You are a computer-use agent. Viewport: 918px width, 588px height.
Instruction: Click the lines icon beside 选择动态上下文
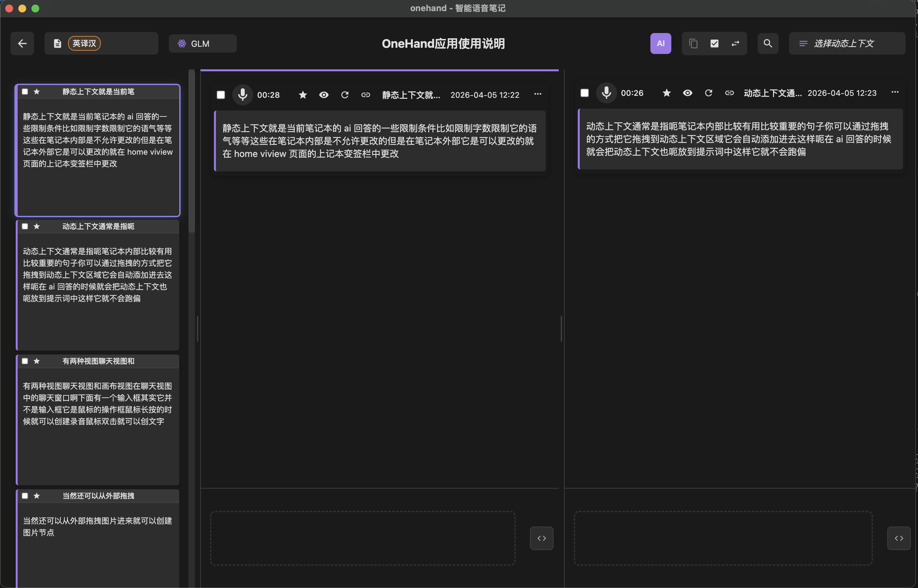803,43
